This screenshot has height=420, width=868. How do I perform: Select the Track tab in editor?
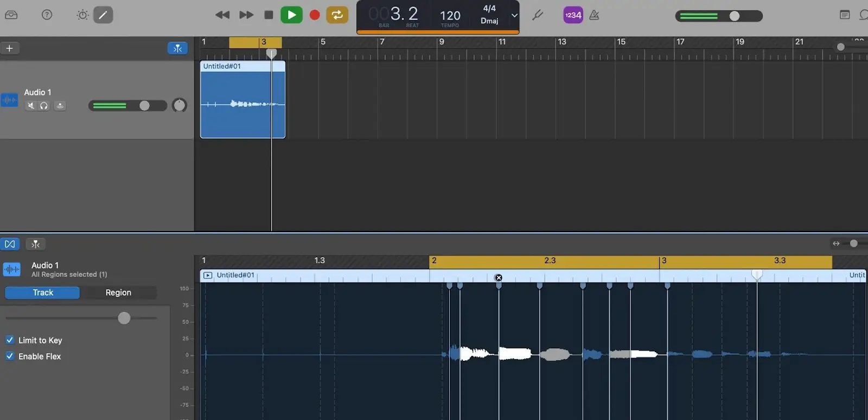point(43,292)
